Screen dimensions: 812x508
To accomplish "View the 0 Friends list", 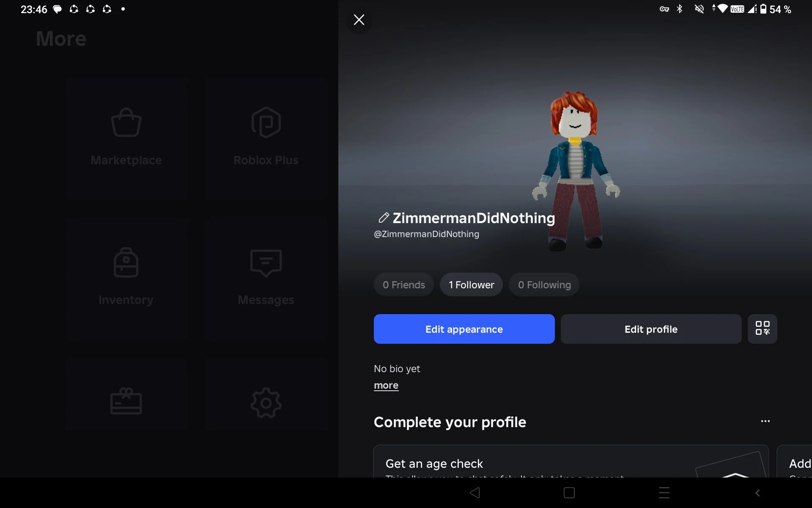I will tap(404, 284).
